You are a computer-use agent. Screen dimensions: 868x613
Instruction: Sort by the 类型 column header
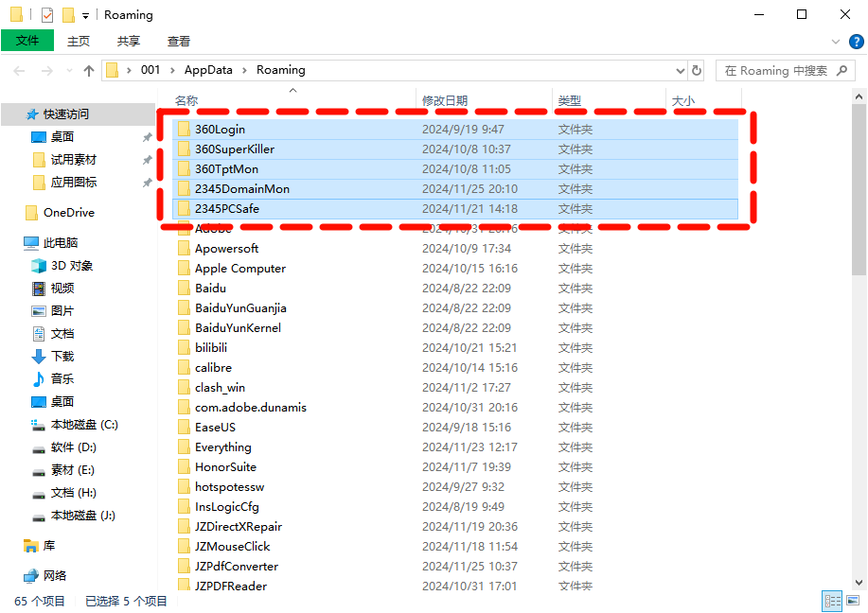pos(569,100)
